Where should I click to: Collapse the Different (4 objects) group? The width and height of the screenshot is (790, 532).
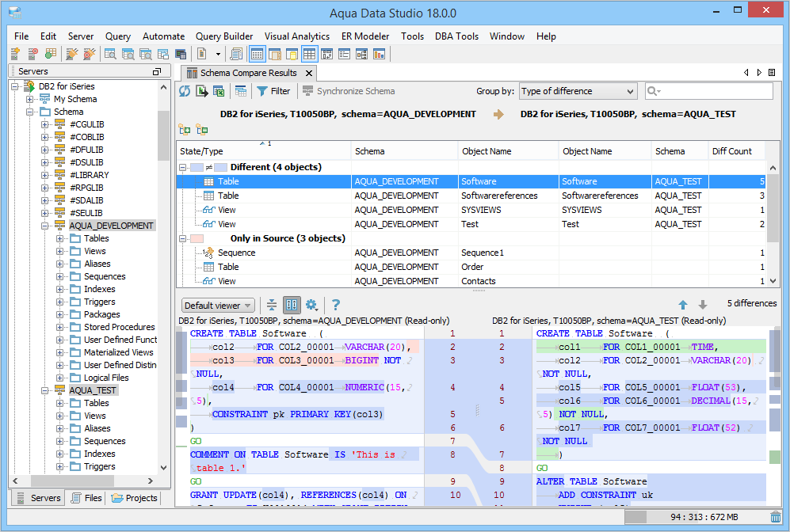[183, 167]
